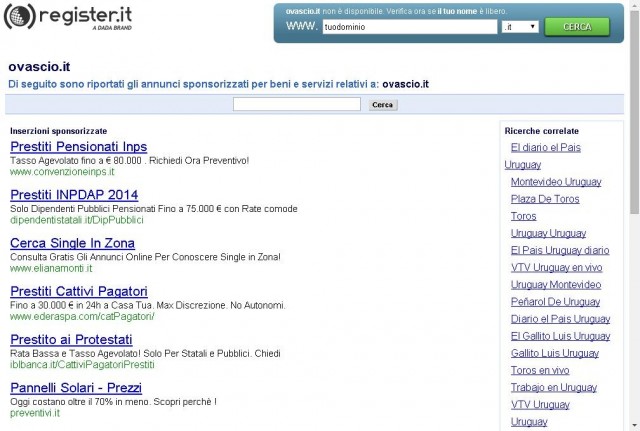
Task: Visit www.ederaspa.com/catPagatori/ URL link
Action: [x=82, y=316]
